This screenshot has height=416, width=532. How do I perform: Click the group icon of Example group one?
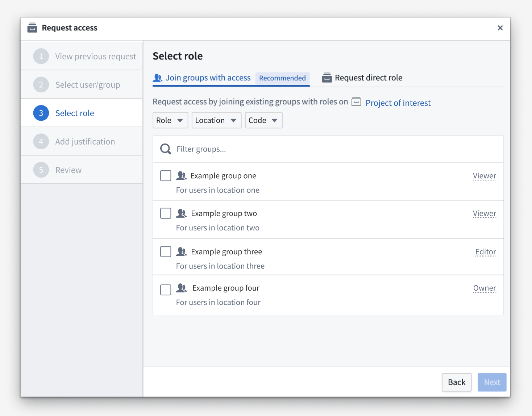(x=181, y=176)
